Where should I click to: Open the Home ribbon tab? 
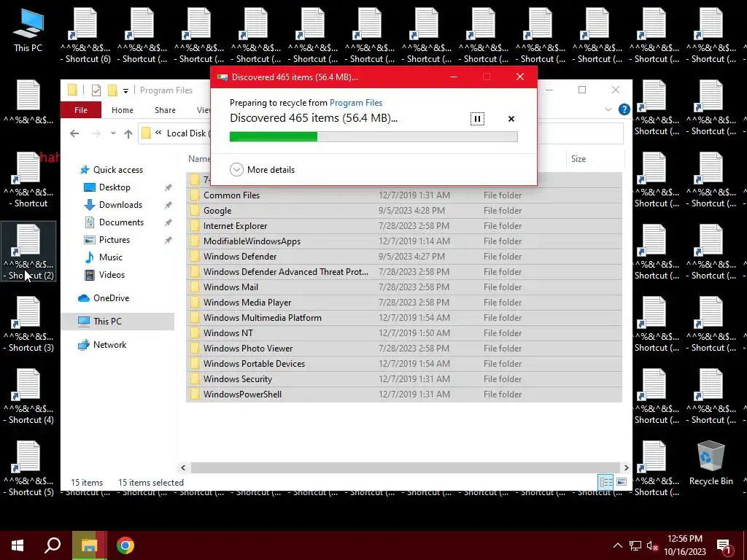point(123,110)
